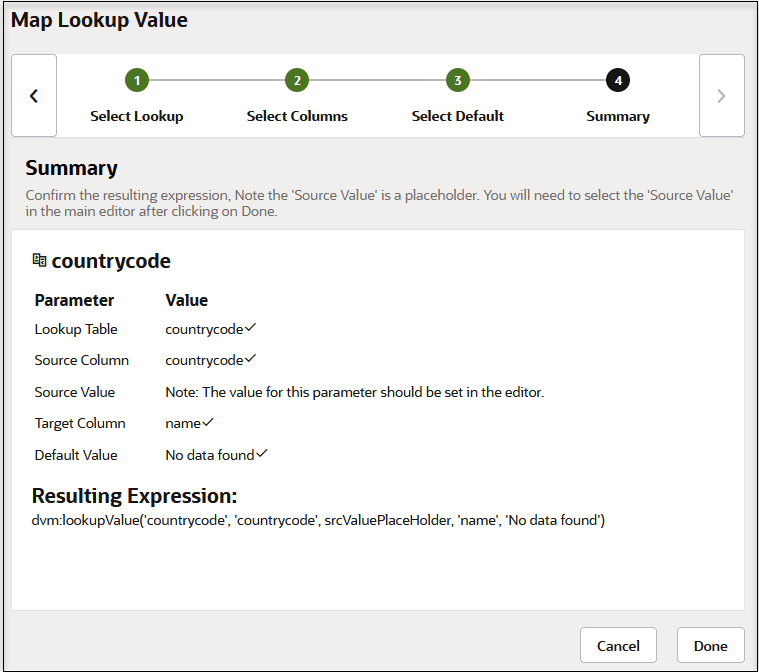This screenshot has height=672, width=759.
Task: Click the Value column header
Action: pos(186,300)
